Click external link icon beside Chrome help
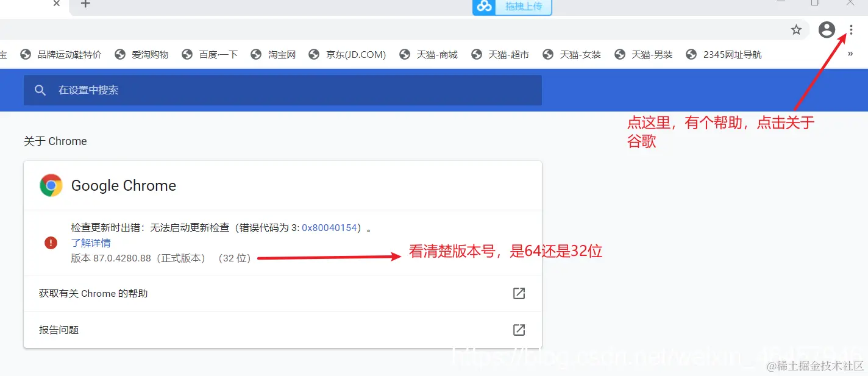The height and width of the screenshot is (376, 868). click(519, 294)
